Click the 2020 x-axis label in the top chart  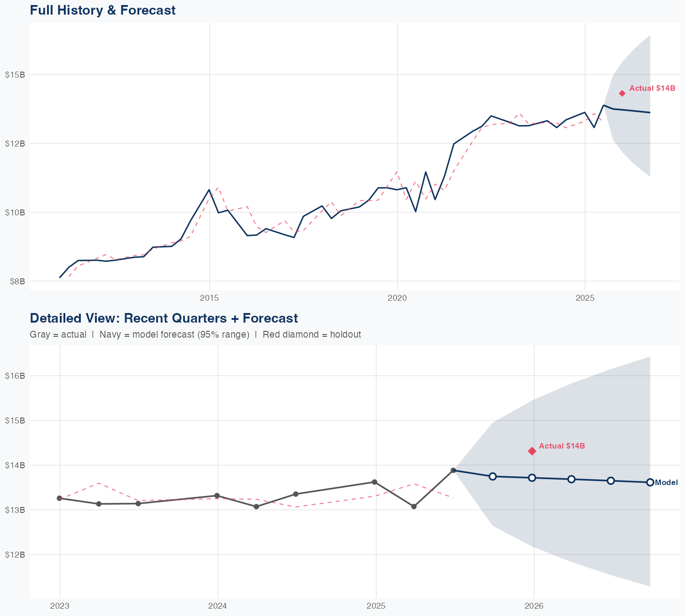(397, 298)
